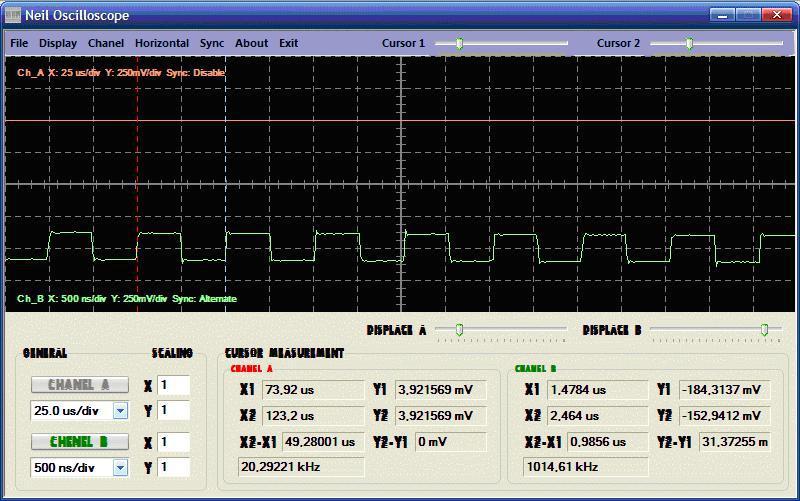The width and height of the screenshot is (800, 501).
Task: Click Chanel B Y2-Y1 value 31,37255 m
Action: click(735, 442)
